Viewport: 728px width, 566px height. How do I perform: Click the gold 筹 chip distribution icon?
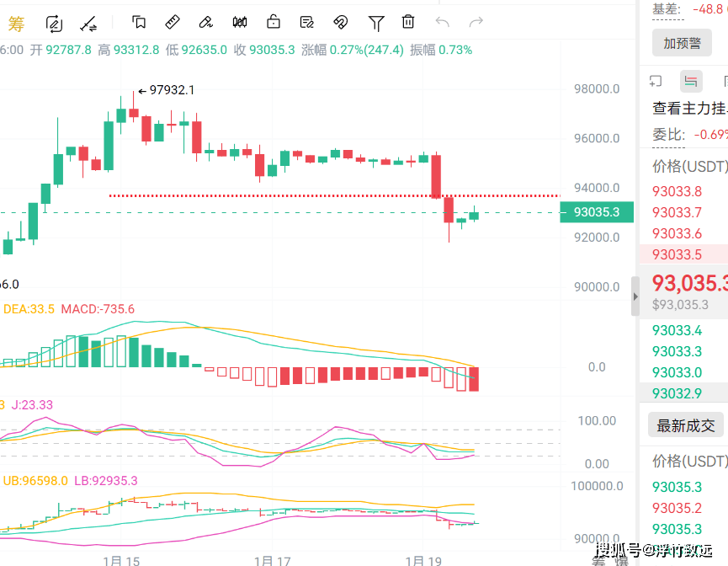[x=16, y=23]
